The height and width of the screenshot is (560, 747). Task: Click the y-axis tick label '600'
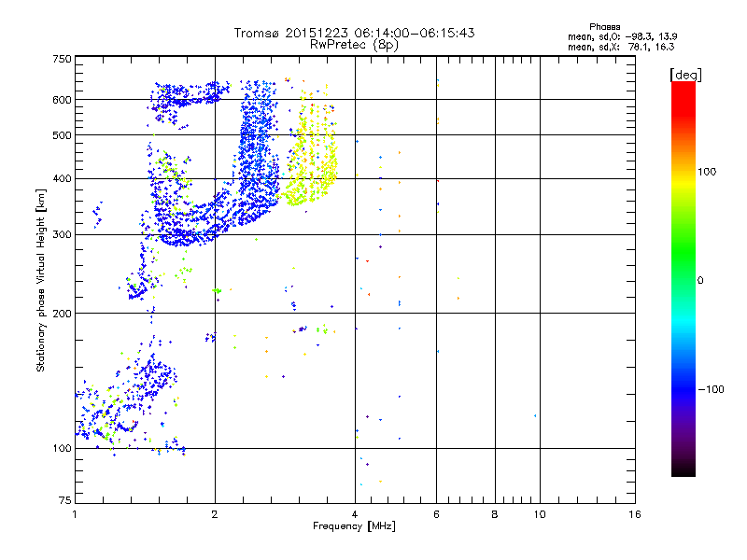pos(62,100)
